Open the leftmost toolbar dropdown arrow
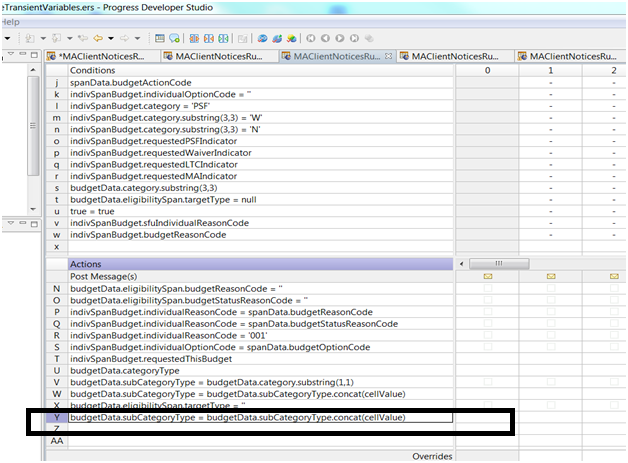The image size is (628, 463). point(7,38)
